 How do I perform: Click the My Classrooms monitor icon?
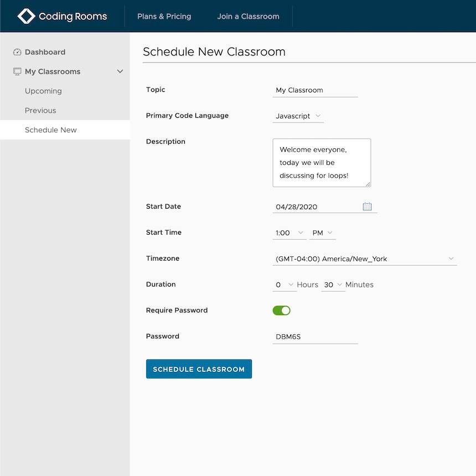coord(16,71)
